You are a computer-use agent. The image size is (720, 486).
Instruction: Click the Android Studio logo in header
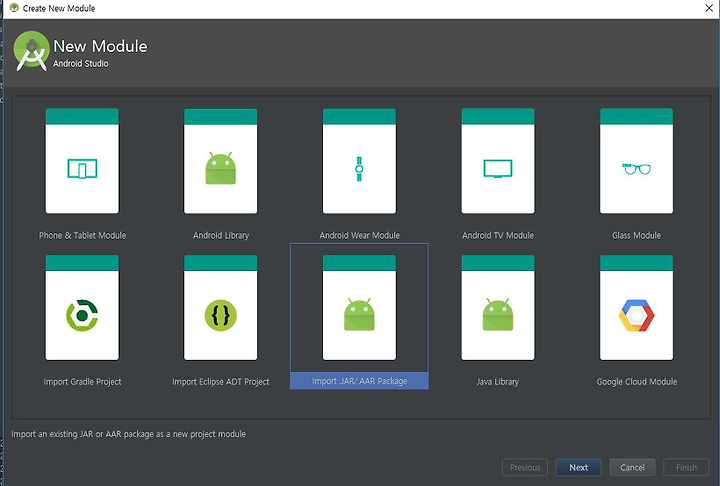click(31, 51)
